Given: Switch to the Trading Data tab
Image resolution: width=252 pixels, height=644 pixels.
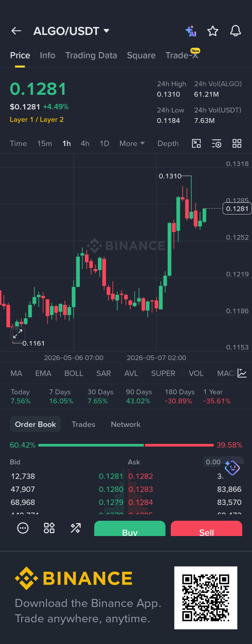Looking at the screenshot, I should pos(91,55).
